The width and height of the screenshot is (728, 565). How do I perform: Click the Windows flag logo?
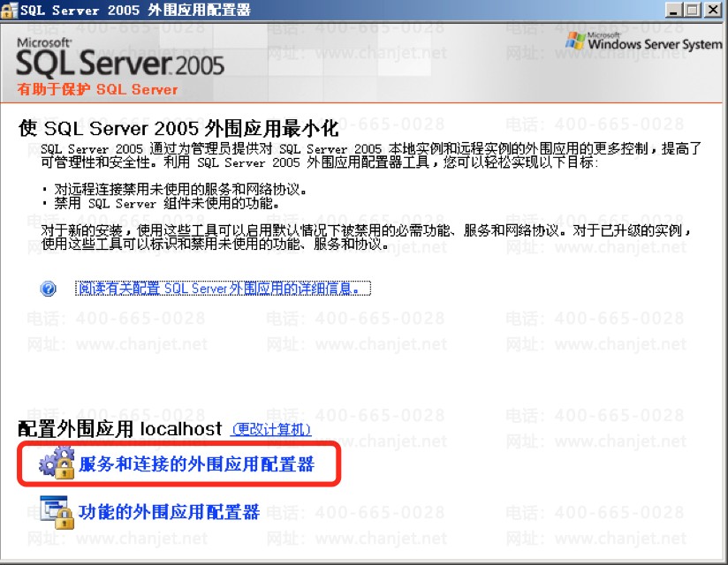pyautogui.click(x=575, y=41)
